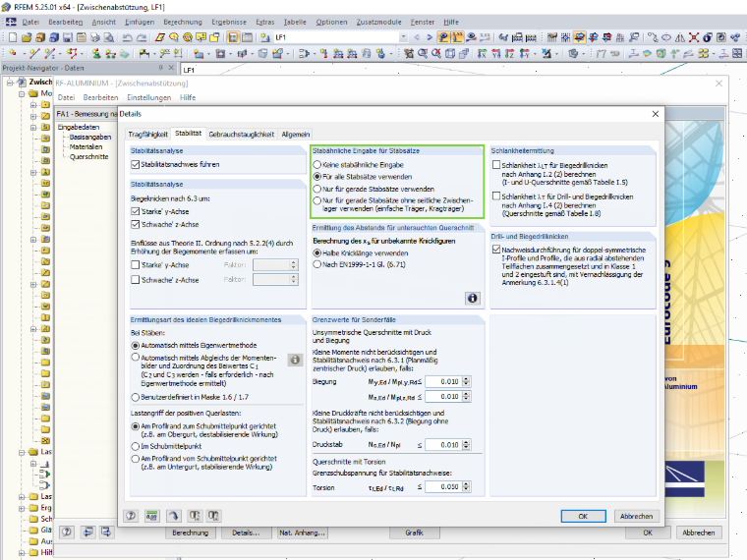The width and height of the screenshot is (747, 560).
Task: Enable 'Starke' y-Achse Theorie II. Ordnung checkbox
Action: [136, 264]
